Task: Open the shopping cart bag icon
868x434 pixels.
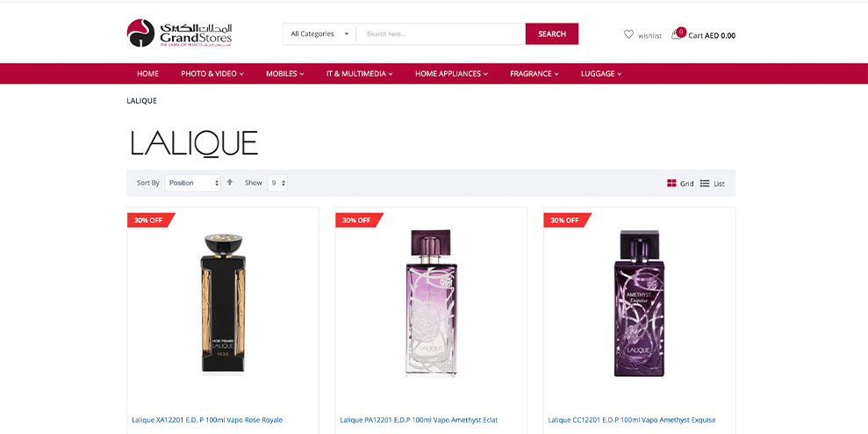Action: (676, 35)
